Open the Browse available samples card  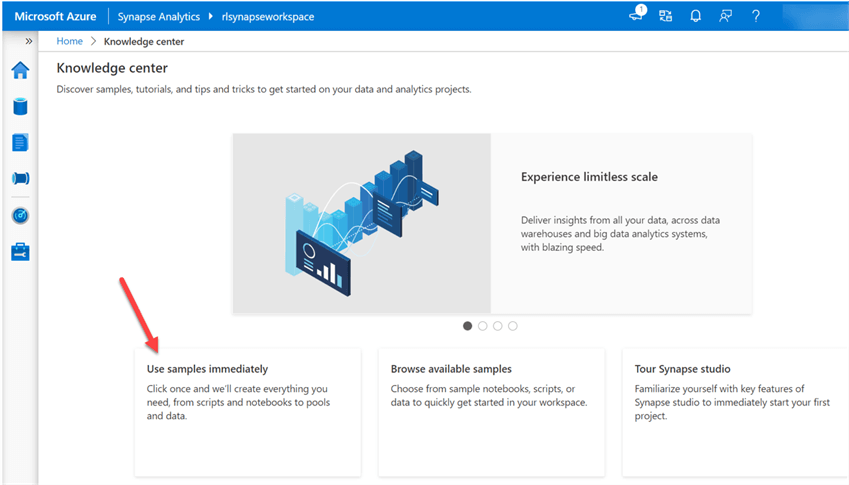(491, 411)
